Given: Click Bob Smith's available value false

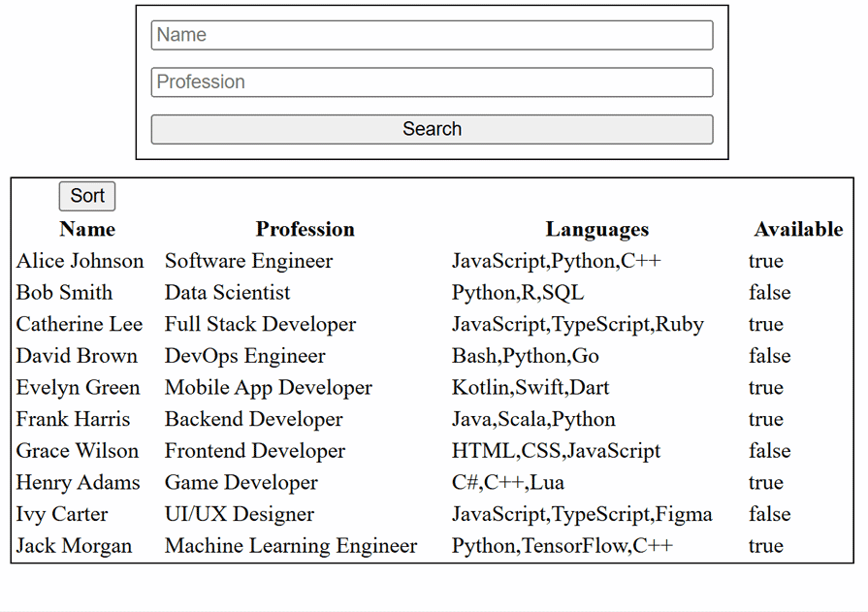Looking at the screenshot, I should [x=770, y=293].
